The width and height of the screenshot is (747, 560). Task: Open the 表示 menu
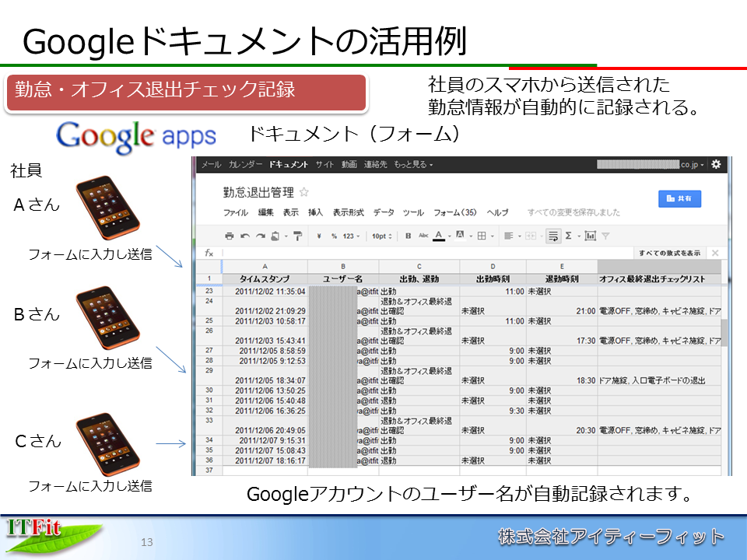(x=290, y=212)
